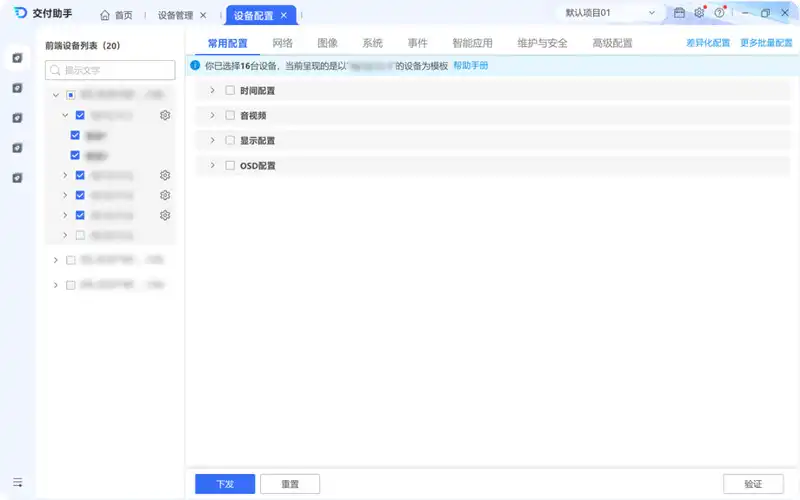The width and height of the screenshot is (800, 500).
Task: Expand the 时间配置 section
Action: (213, 90)
